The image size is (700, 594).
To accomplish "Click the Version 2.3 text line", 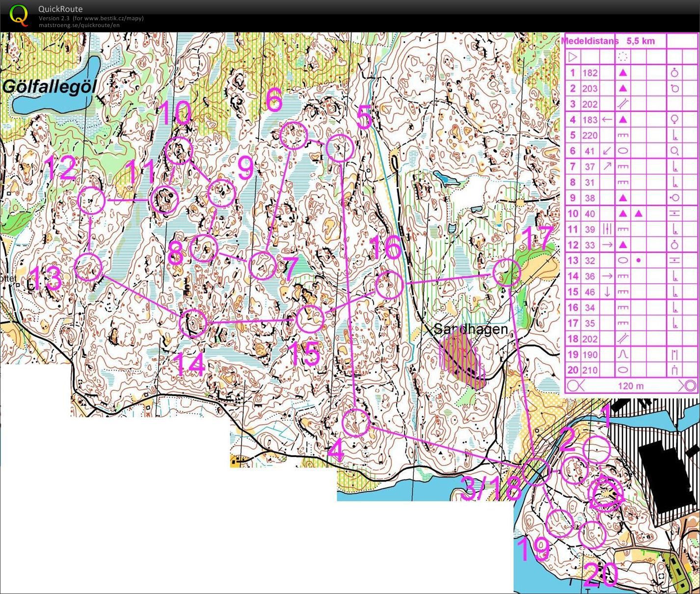I will tap(91, 18).
